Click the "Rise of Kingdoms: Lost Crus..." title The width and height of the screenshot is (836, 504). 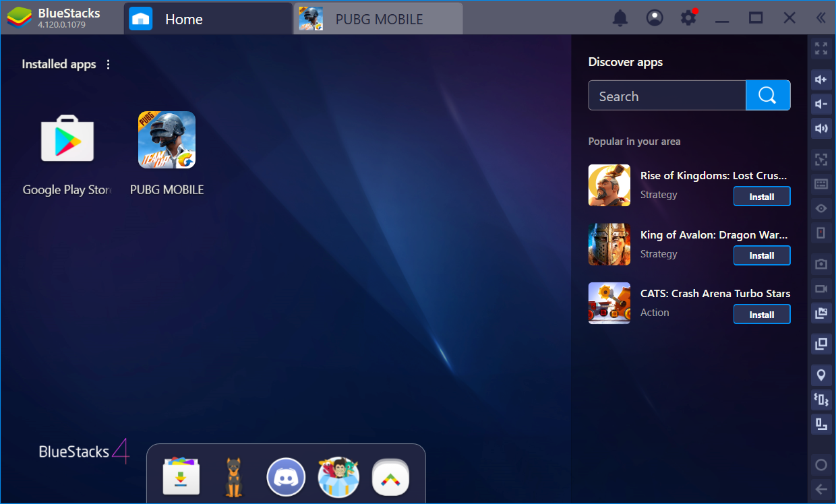click(714, 175)
